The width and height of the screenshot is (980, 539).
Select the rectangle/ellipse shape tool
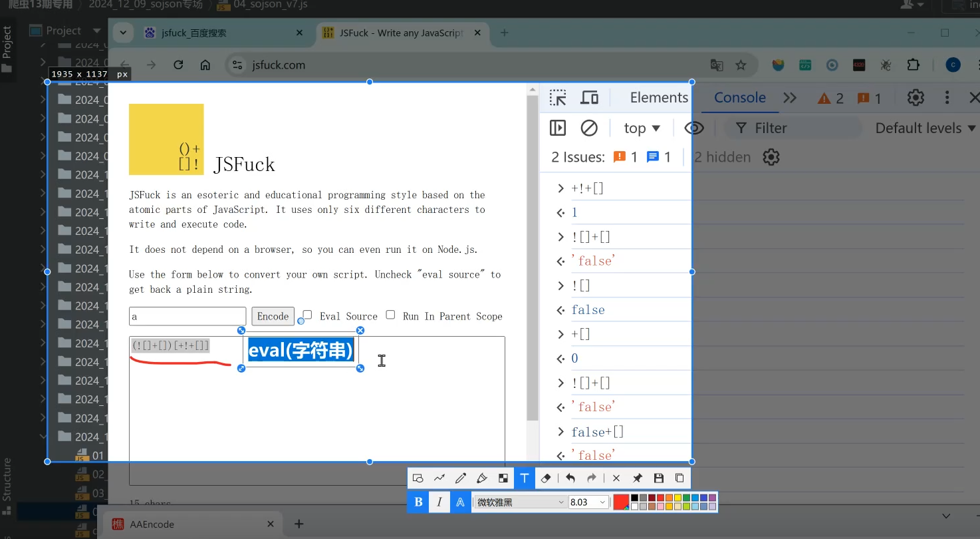[418, 478]
